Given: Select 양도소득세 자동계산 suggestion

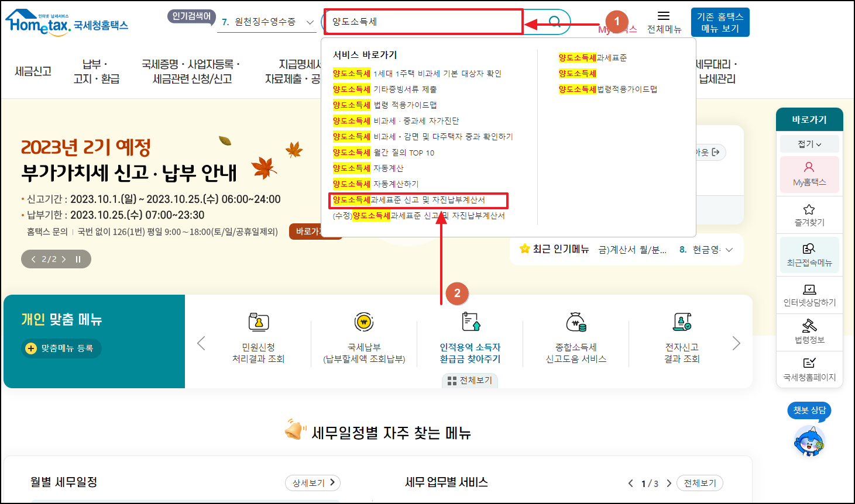Looking at the screenshot, I should tap(369, 168).
